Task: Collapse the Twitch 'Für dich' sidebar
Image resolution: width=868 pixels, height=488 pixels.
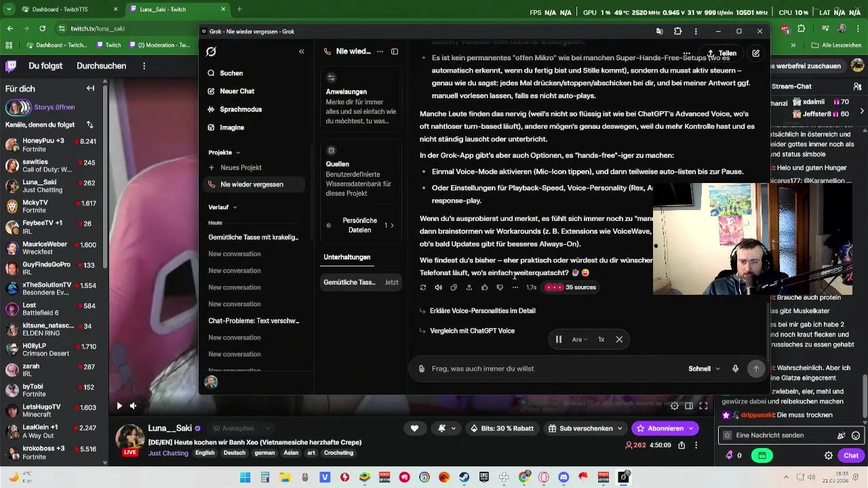Action: point(90,89)
